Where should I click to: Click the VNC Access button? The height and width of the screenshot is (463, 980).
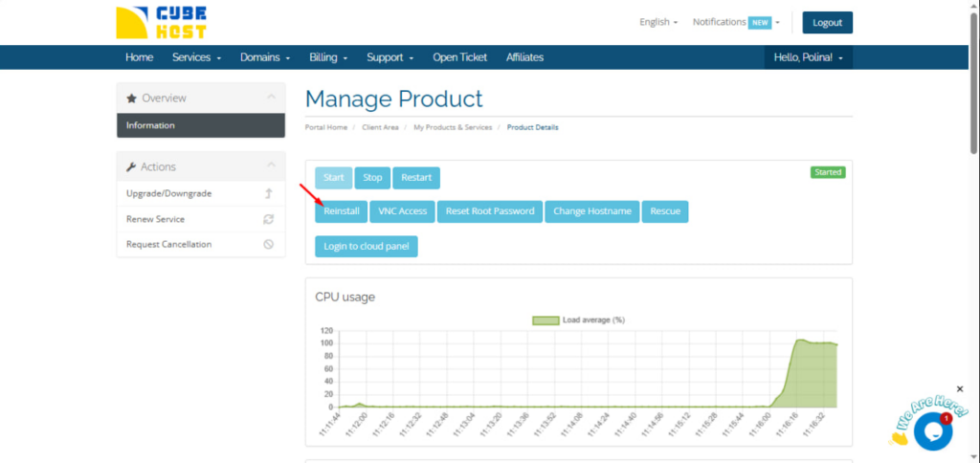[402, 211]
